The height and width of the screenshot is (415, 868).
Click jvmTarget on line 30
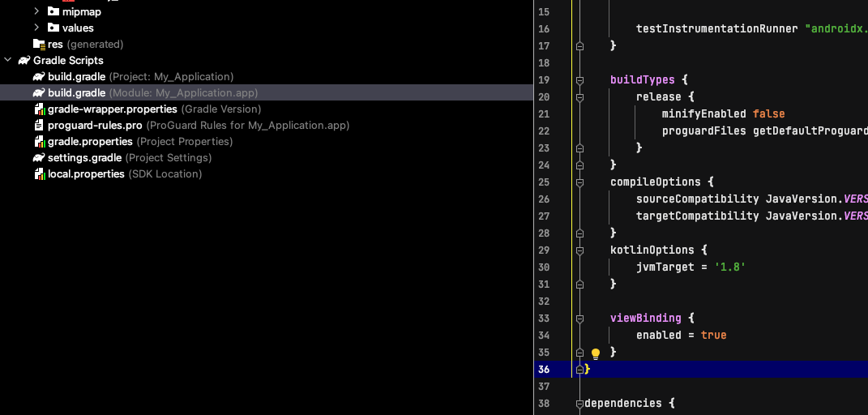(665, 267)
